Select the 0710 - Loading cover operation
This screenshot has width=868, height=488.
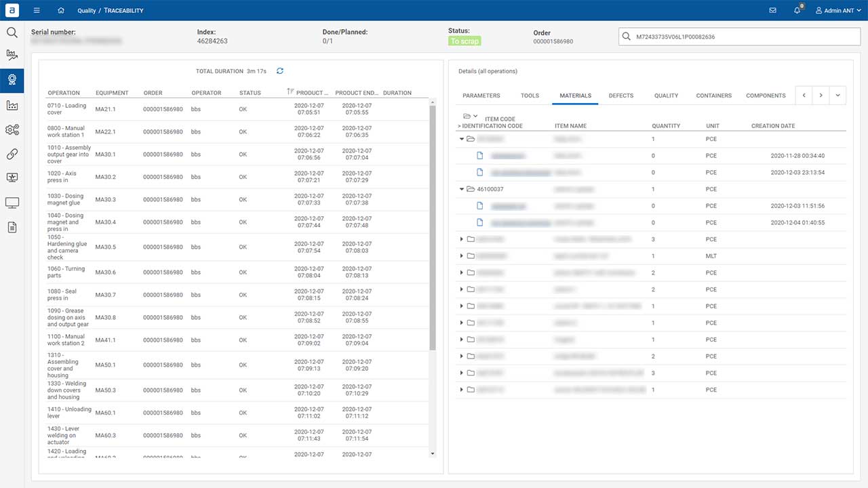point(237,109)
